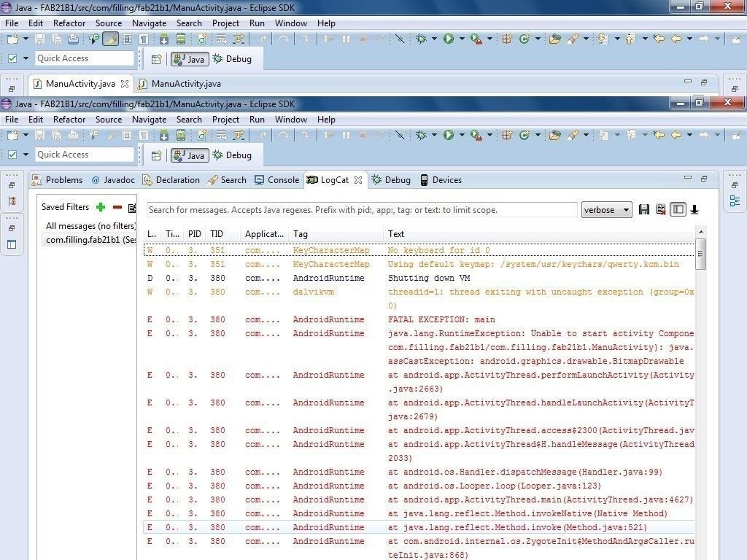The height and width of the screenshot is (560, 747).
Task: Toggle Skip All Breakpoints in the front Eclipse toolbar
Action: tap(400, 135)
